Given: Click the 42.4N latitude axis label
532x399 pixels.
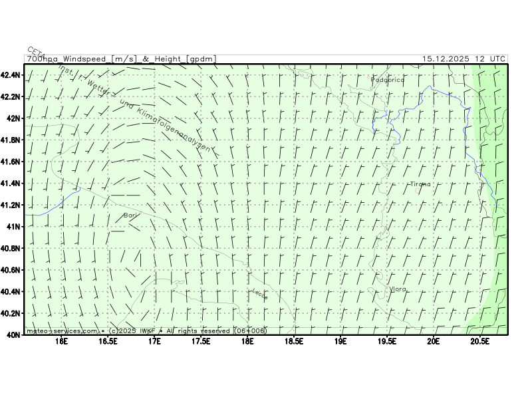Looking at the screenshot, I should click(11, 75).
